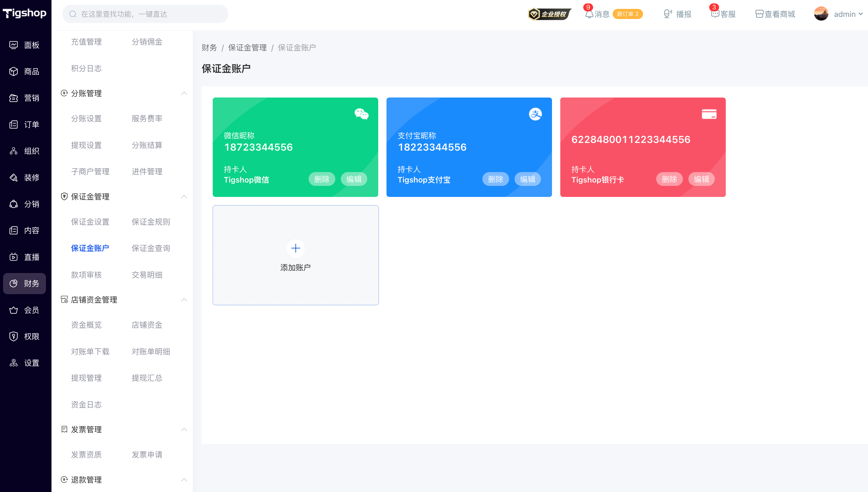Open the 营销 marketing icon
This screenshot has width=868, height=492.
coord(13,98)
